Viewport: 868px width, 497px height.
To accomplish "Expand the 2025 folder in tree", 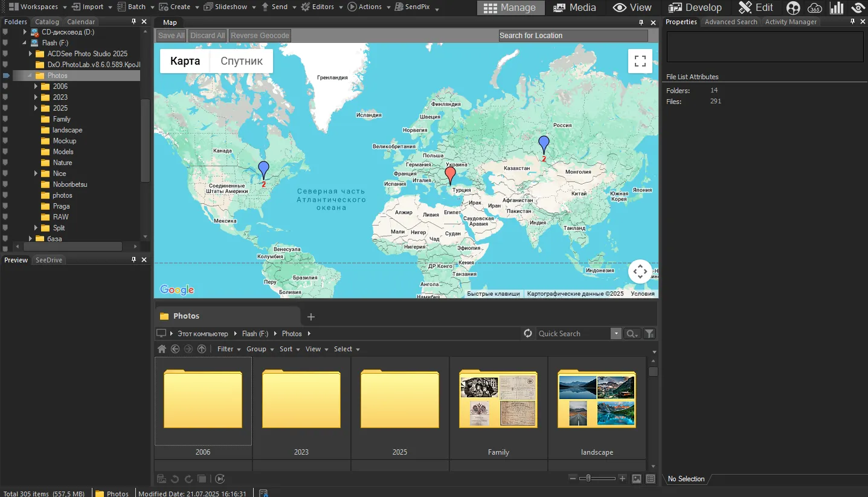I will click(x=36, y=108).
